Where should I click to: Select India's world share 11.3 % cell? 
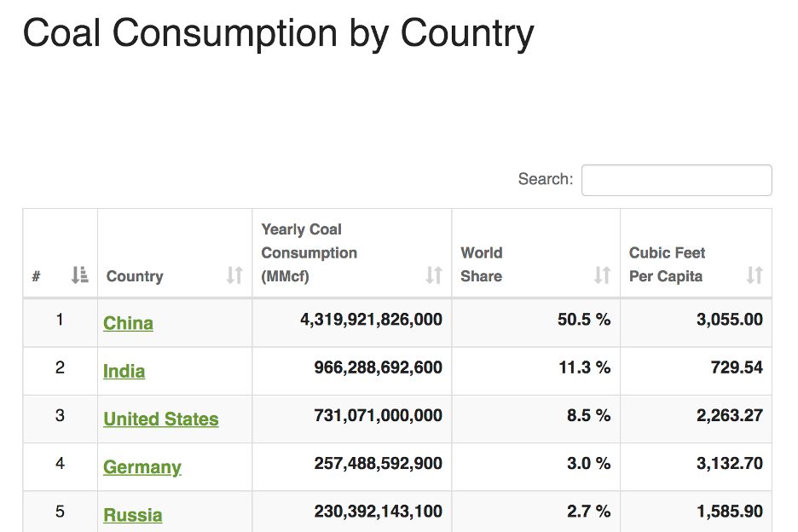[585, 367]
